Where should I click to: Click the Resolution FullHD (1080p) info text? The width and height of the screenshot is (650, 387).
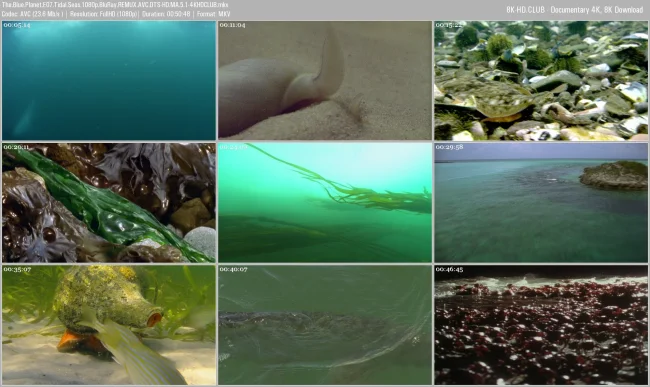pyautogui.click(x=103, y=14)
